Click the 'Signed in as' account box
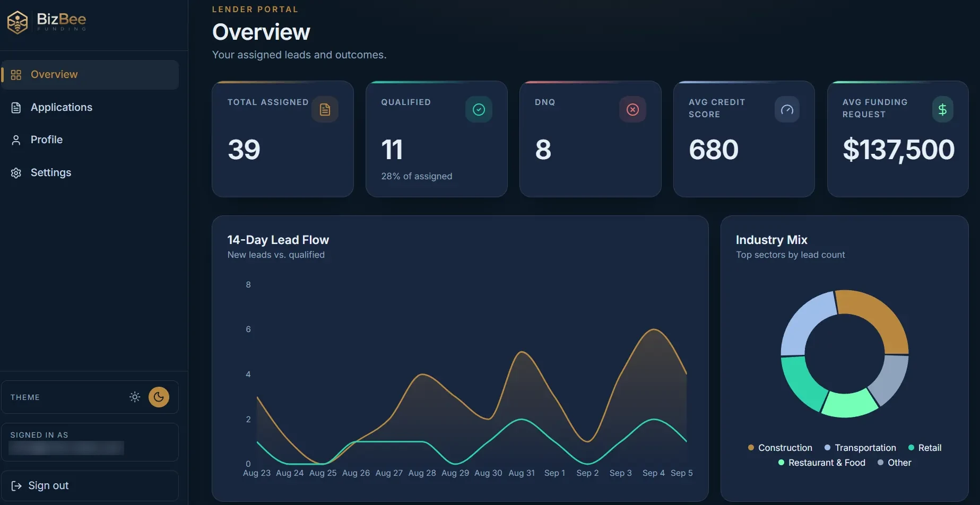 point(90,442)
